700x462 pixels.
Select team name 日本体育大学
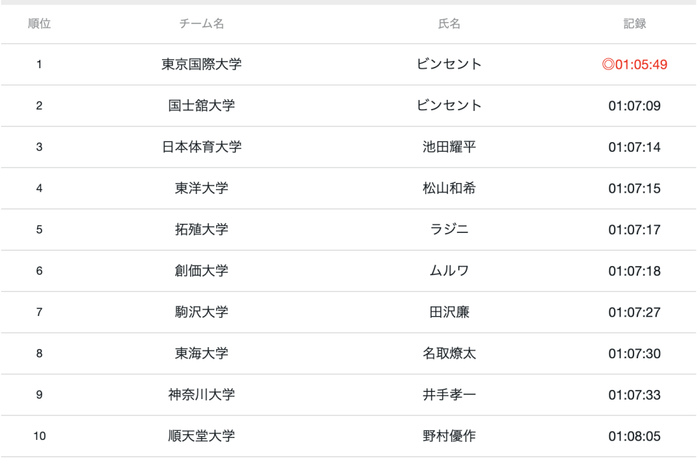(201, 147)
